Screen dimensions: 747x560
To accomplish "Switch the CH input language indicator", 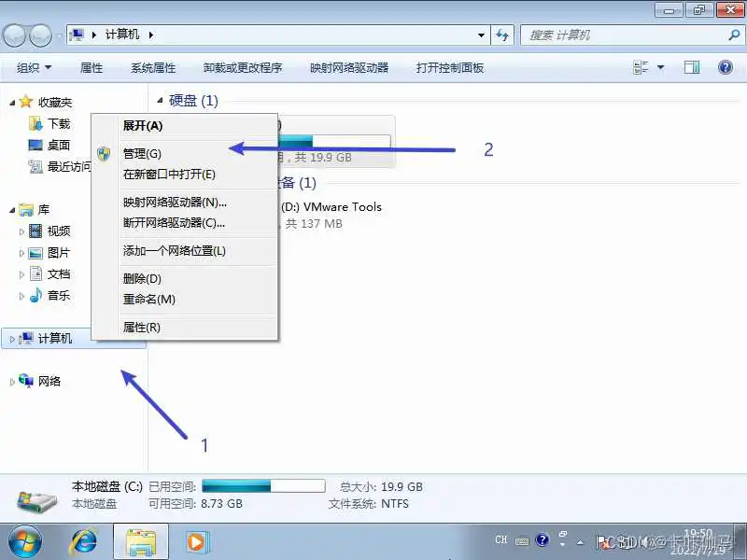I will click(x=500, y=539).
